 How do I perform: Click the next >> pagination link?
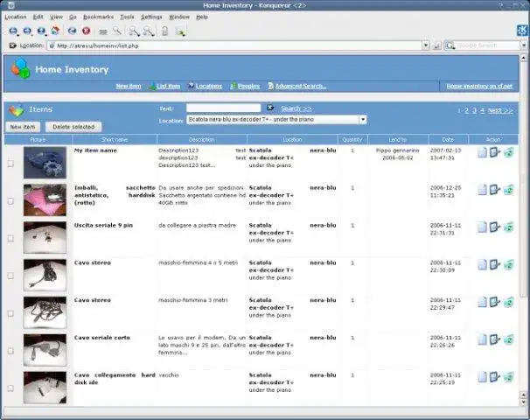click(x=500, y=110)
